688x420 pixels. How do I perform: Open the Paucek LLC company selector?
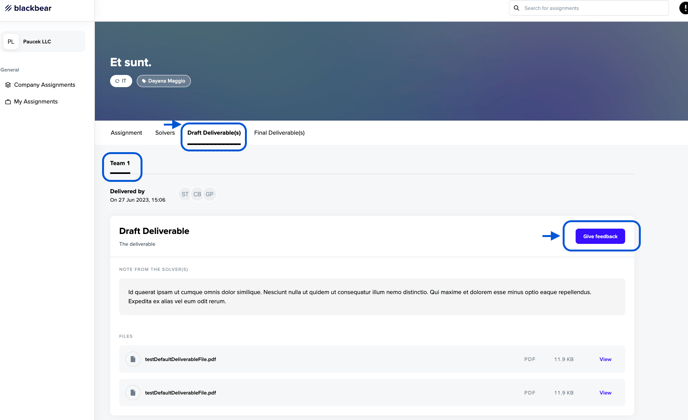(43, 42)
